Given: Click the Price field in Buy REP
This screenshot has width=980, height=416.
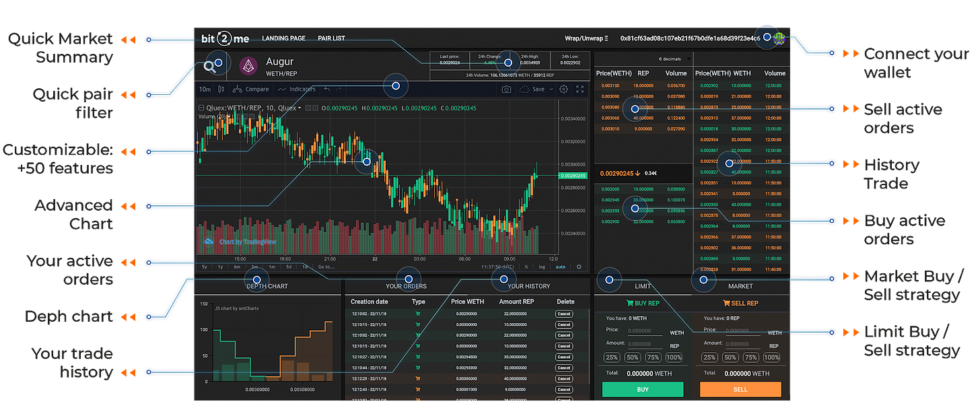Looking at the screenshot, I should 645,331.
